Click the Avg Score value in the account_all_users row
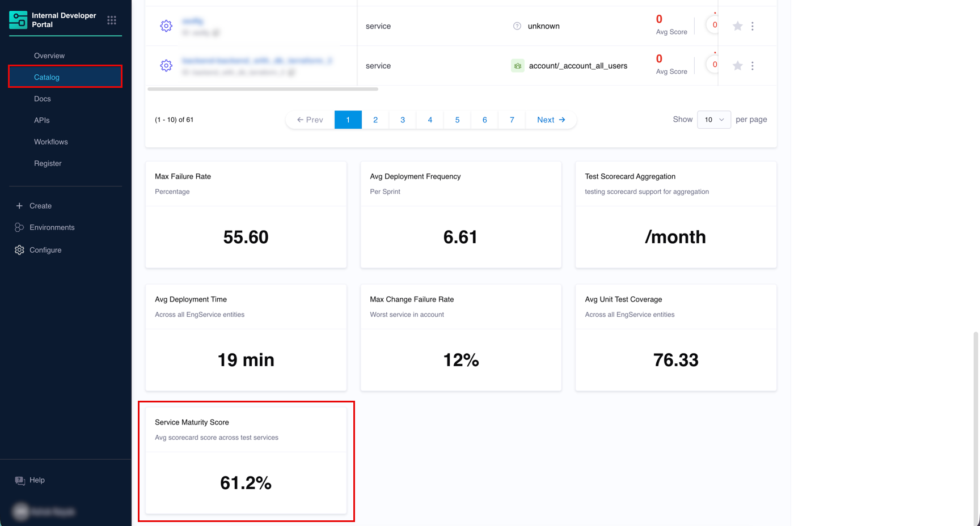Image resolution: width=980 pixels, height=526 pixels. tap(659, 59)
